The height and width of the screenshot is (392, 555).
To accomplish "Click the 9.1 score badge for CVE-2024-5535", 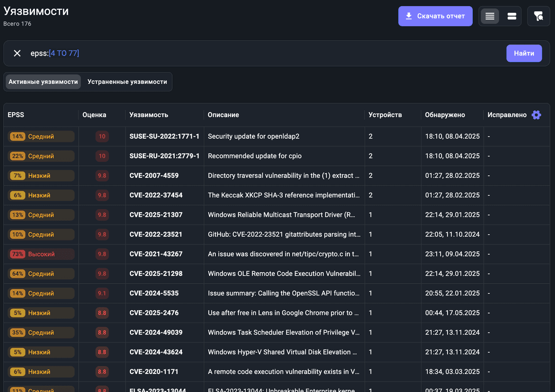I will 102,293.
